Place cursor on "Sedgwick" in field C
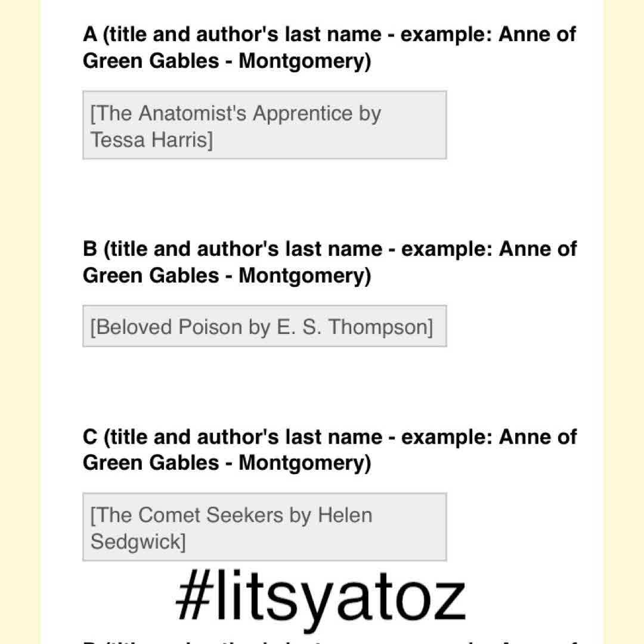The height and width of the screenshot is (644, 644). 137,541
